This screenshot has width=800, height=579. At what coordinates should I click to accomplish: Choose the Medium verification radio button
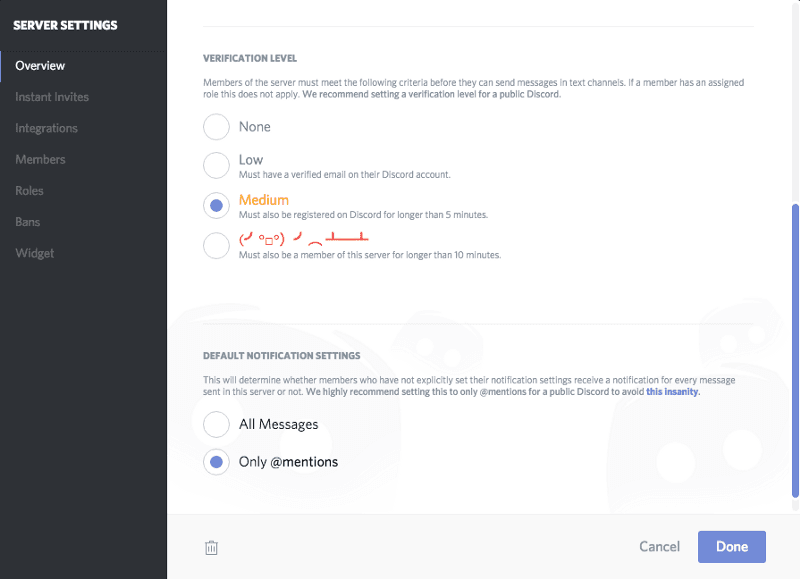click(x=216, y=206)
